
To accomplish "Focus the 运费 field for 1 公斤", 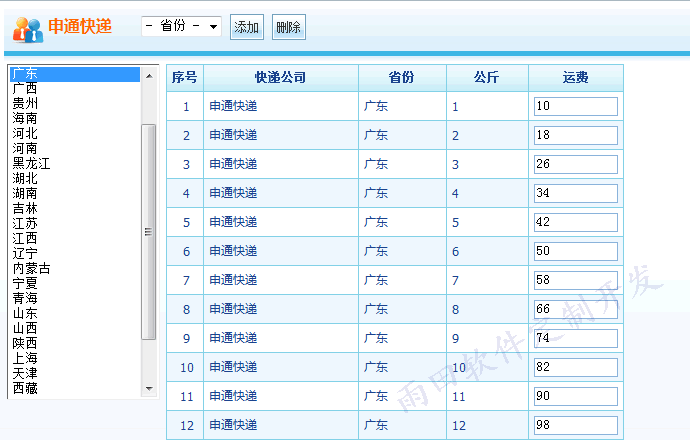I will tap(576, 106).
